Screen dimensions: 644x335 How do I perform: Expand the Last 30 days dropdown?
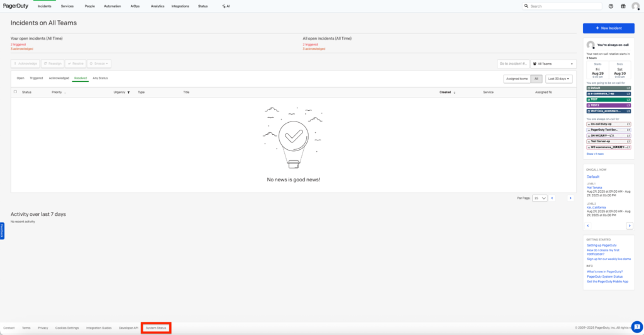[559, 79]
